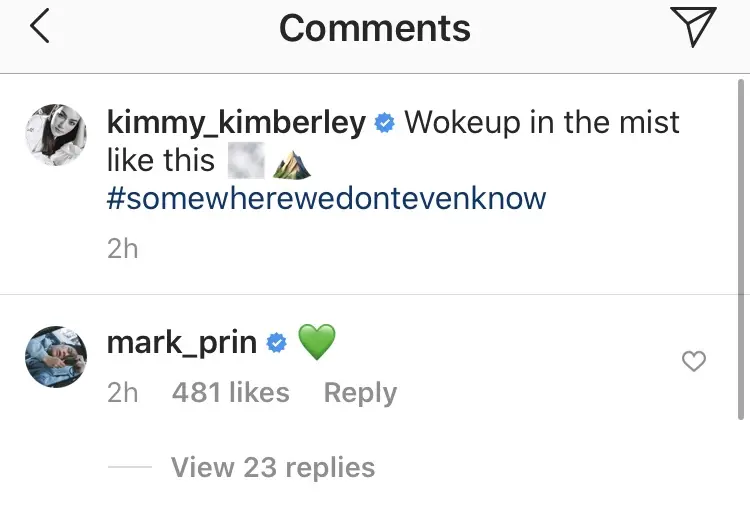This screenshot has width=750, height=522.
Task: Open mark_prin's profile picture
Action: (x=55, y=354)
